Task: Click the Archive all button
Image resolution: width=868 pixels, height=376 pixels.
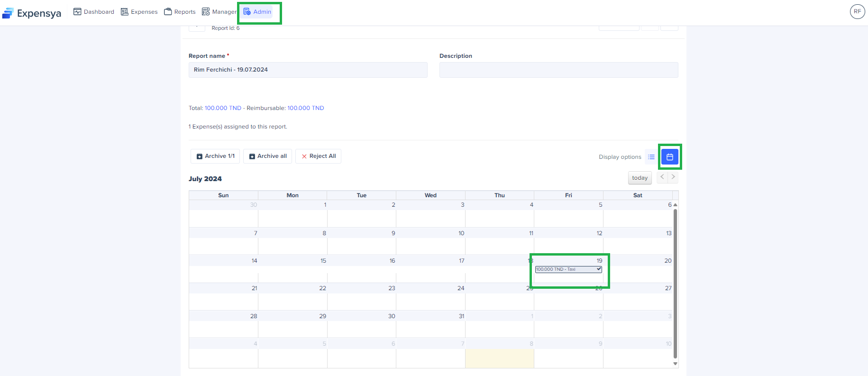Action: [x=267, y=156]
